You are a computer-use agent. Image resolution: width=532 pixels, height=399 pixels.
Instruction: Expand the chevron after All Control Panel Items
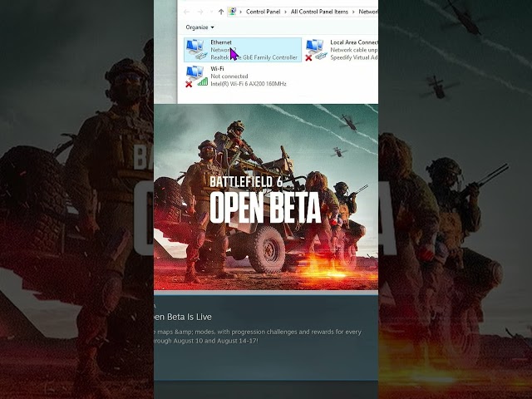point(353,12)
